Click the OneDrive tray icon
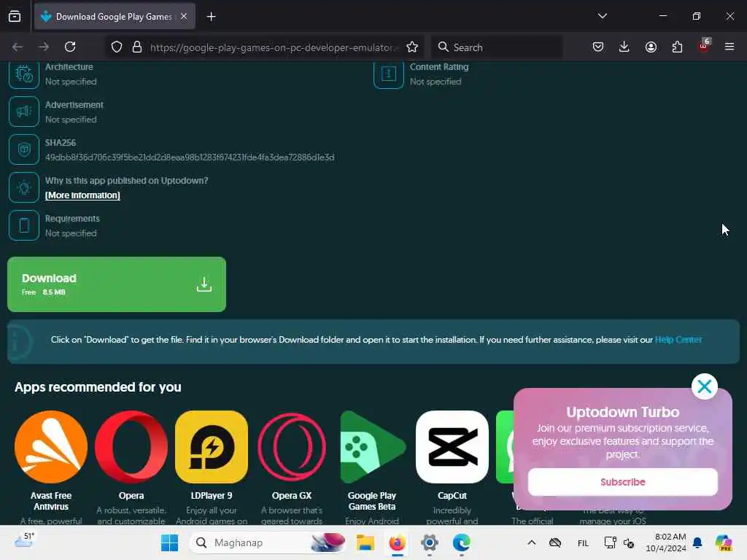Screen dimensions: 747x560 point(555,542)
